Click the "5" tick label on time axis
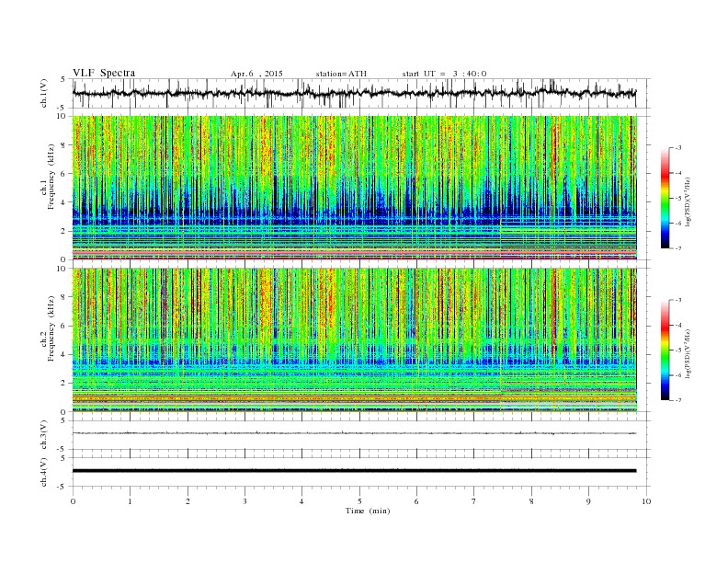728x563 pixels. tap(359, 501)
